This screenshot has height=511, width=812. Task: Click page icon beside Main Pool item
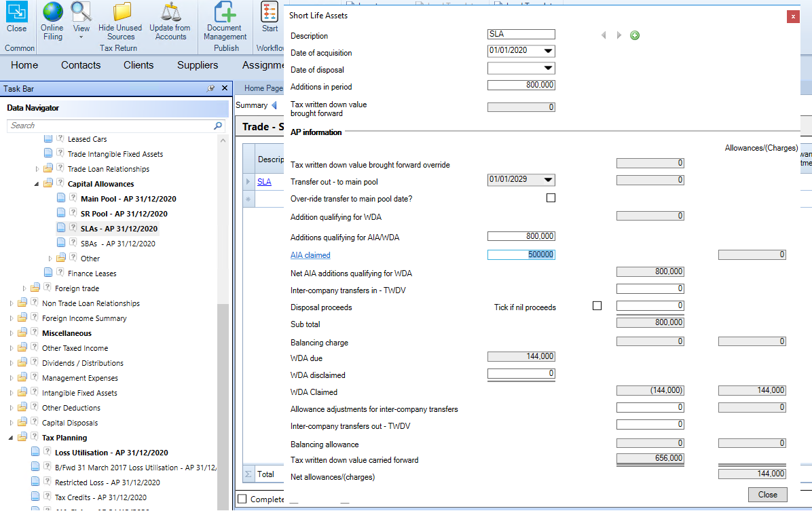click(x=61, y=198)
